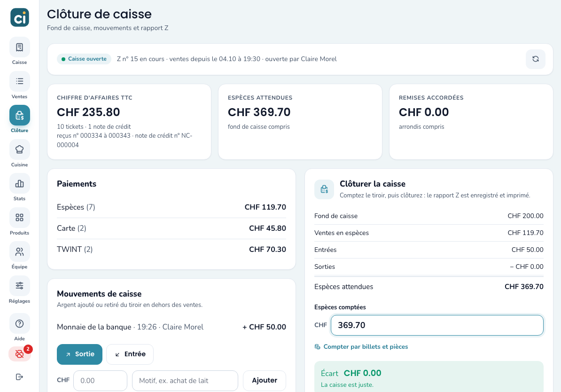Click the Caisse ouverte status badge
The image size is (561, 392).
(84, 59)
